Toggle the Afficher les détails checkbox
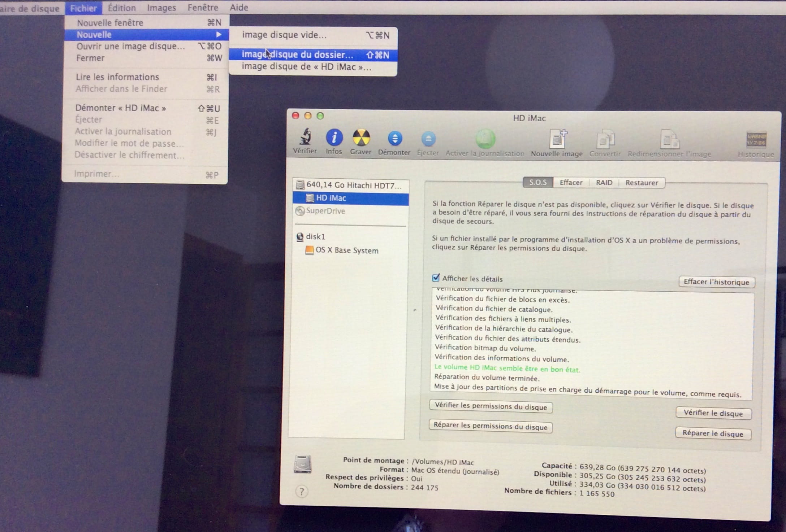This screenshot has height=532, width=786. (x=436, y=278)
